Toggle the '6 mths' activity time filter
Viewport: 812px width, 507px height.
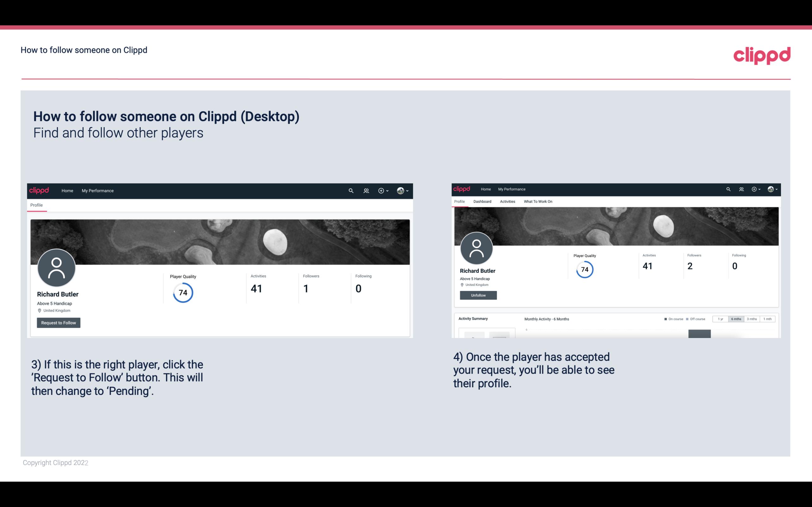click(x=736, y=318)
